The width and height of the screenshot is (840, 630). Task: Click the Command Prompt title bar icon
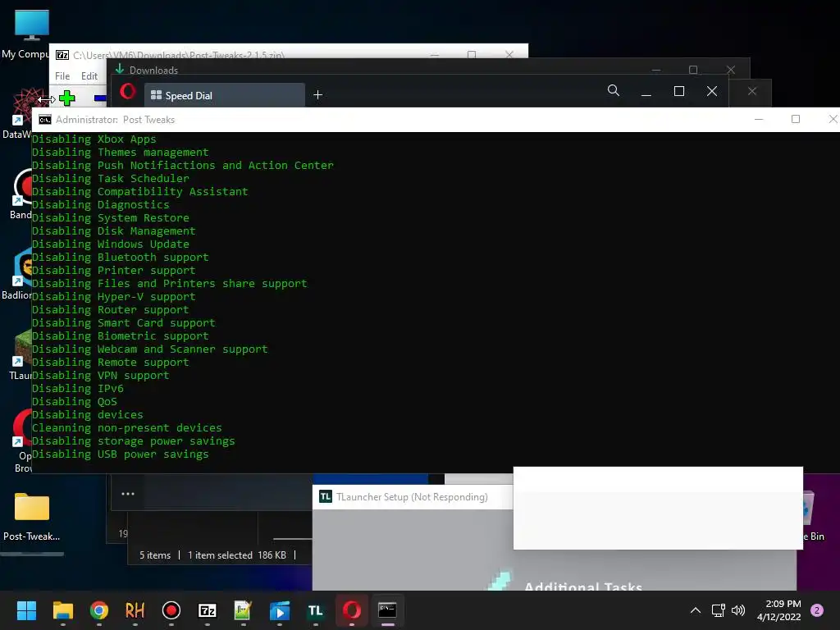pyautogui.click(x=45, y=120)
